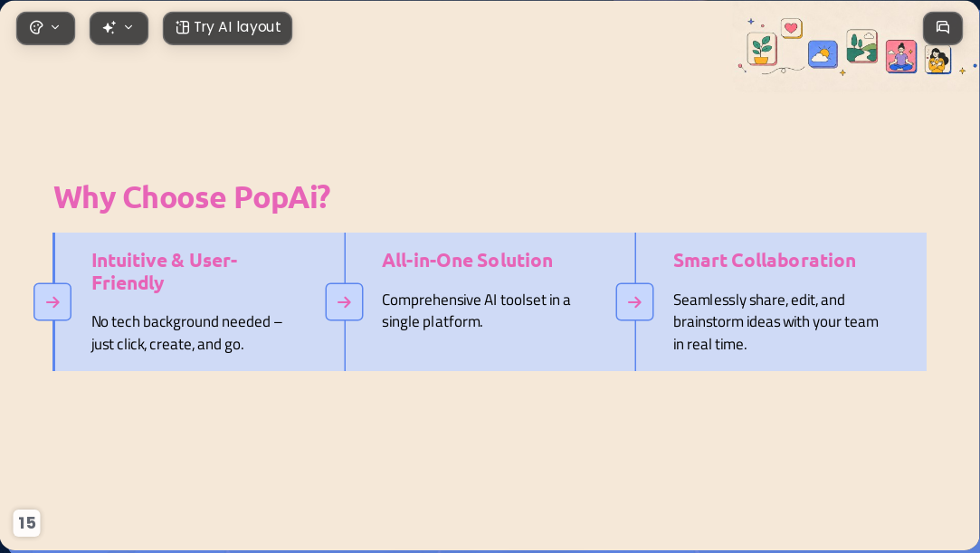
Task: Select the meditating person illustration
Action: coord(900,56)
